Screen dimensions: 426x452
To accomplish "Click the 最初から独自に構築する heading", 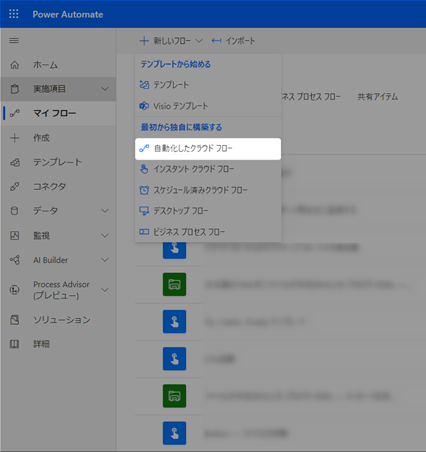I will [181, 127].
